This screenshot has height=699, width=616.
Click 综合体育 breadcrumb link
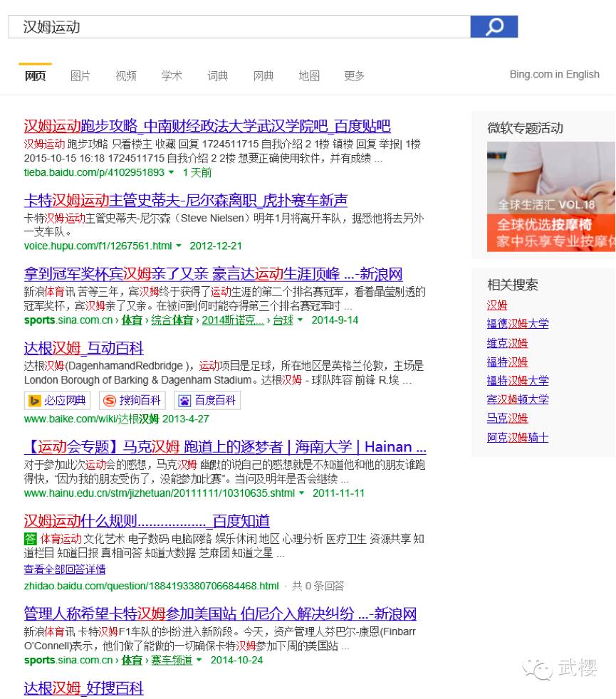tap(172, 320)
